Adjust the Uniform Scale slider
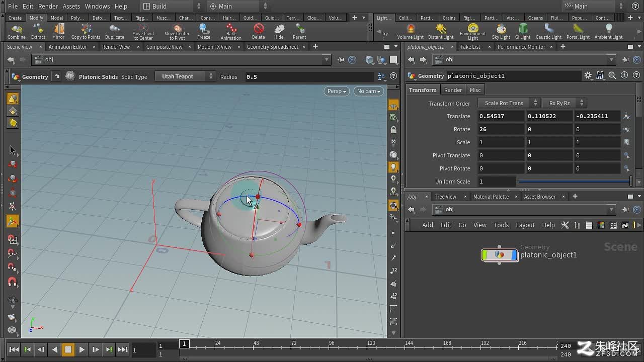The width and height of the screenshot is (644, 362). (575, 182)
